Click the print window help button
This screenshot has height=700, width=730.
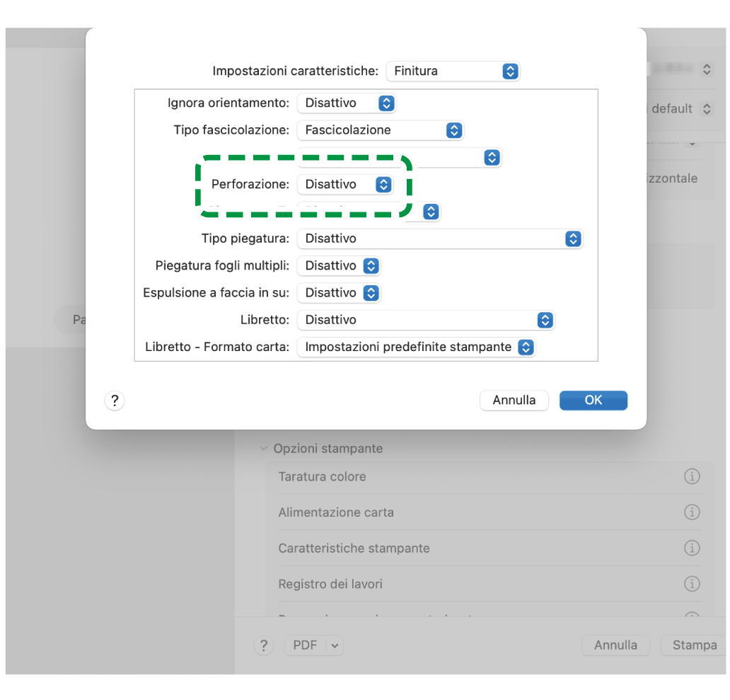(x=264, y=646)
